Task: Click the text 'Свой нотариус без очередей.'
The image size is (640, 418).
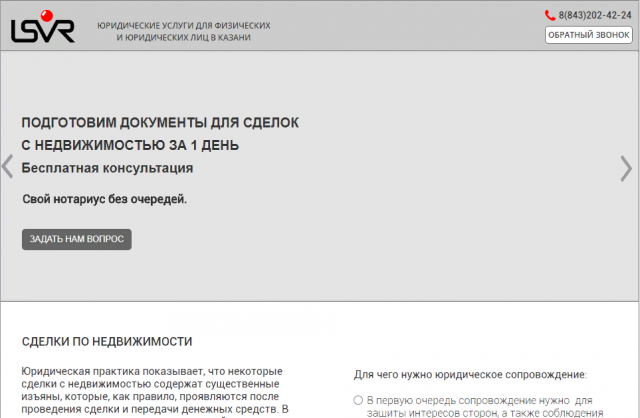Action: [104, 199]
